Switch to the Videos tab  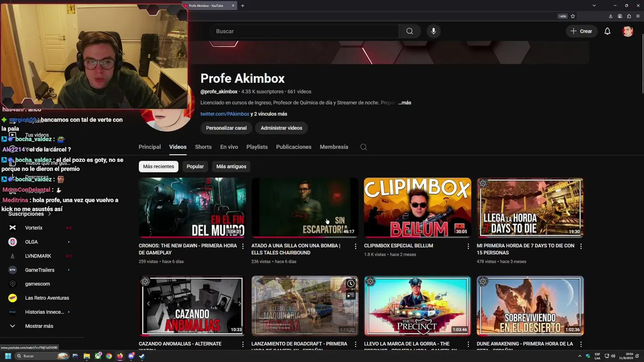178,147
